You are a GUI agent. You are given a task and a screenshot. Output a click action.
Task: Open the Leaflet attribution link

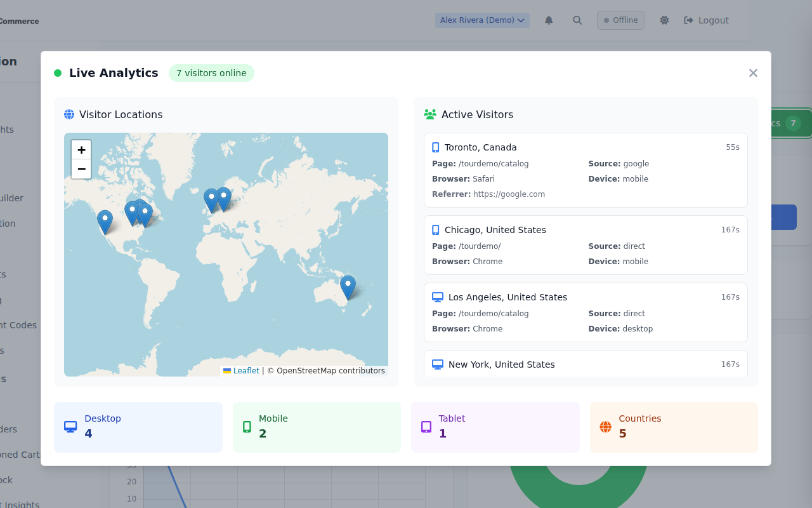(246, 371)
